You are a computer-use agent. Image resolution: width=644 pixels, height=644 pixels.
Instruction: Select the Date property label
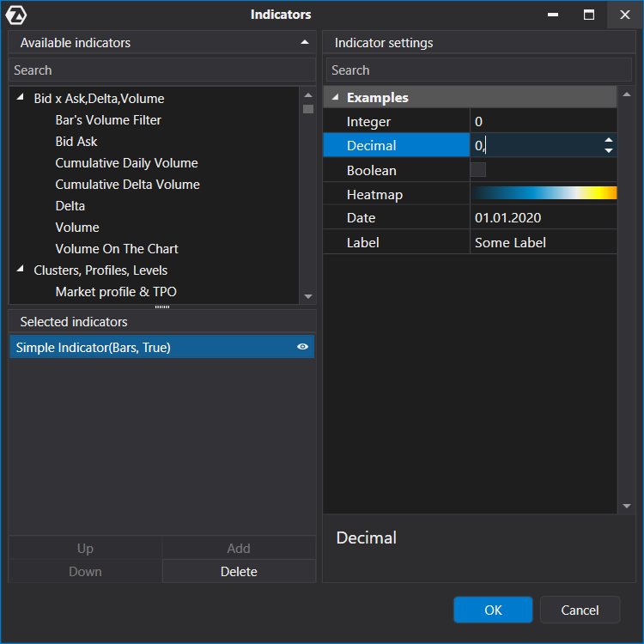tap(361, 218)
